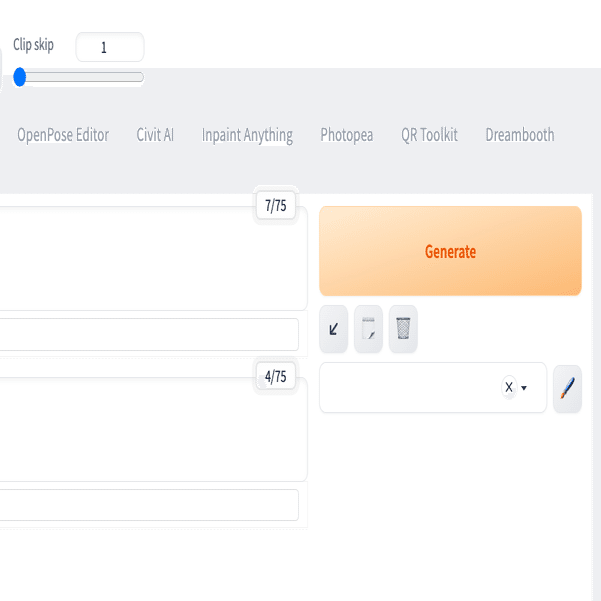Click the negative prompt text area
Image resolution: width=601 pixels, height=601 pixels.
(x=151, y=429)
